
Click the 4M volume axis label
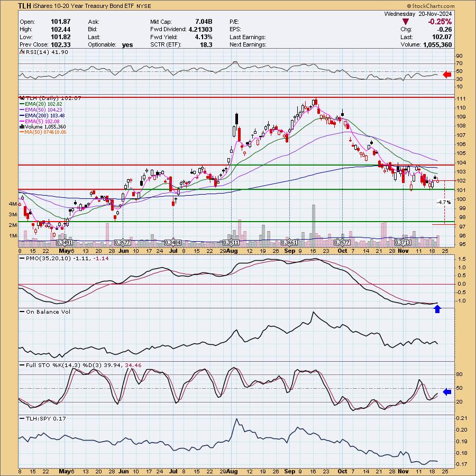pos(13,204)
